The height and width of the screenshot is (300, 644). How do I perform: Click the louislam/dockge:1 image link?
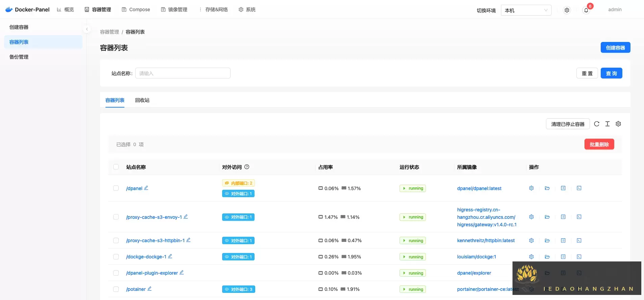pos(477,257)
